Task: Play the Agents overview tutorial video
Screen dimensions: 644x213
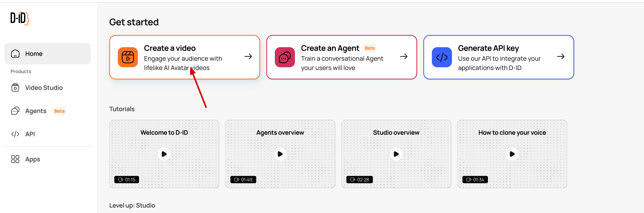Action: coord(280,154)
